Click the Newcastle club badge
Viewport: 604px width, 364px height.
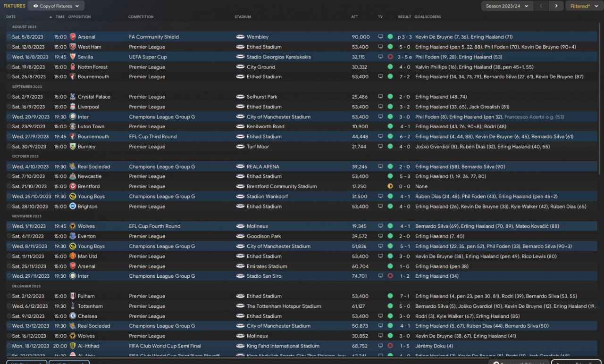(x=73, y=176)
